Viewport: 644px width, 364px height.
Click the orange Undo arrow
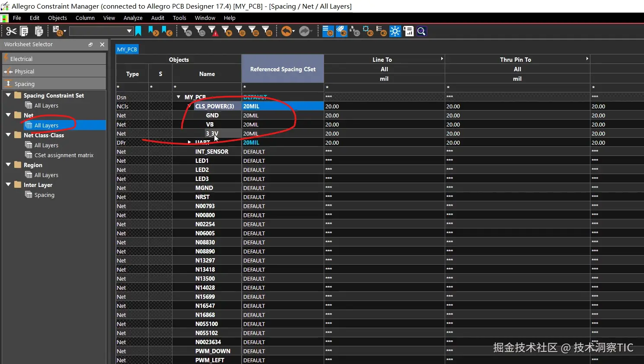pyautogui.click(x=286, y=31)
